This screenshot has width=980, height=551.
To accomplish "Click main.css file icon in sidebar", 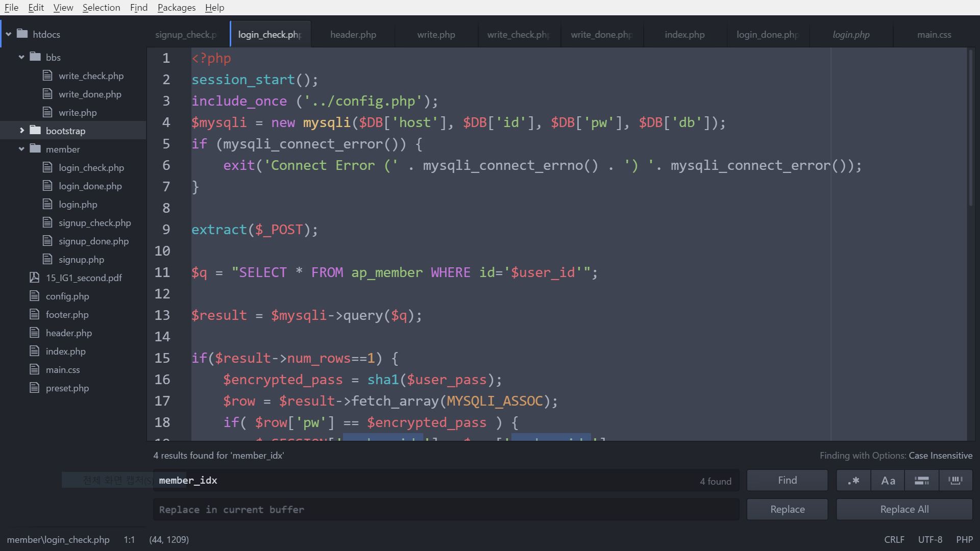I will coord(34,369).
